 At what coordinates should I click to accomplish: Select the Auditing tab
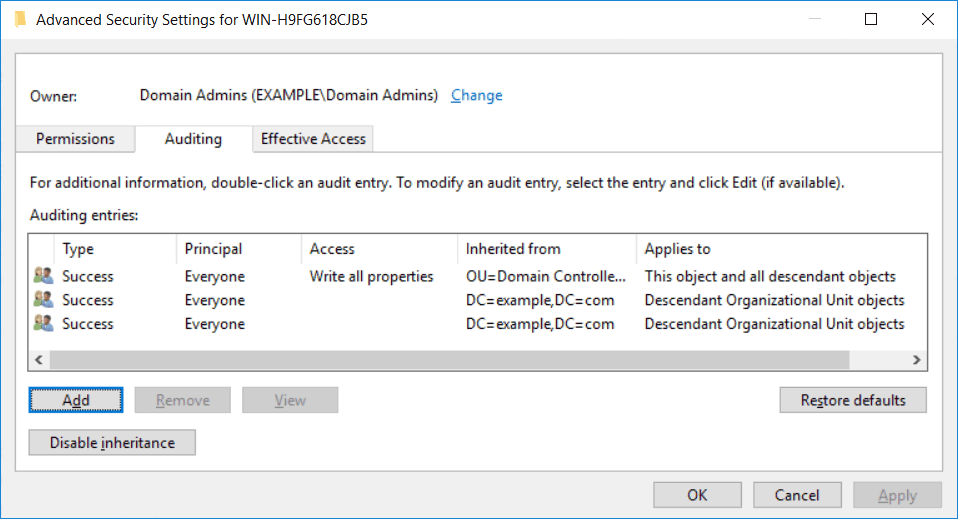tap(193, 139)
